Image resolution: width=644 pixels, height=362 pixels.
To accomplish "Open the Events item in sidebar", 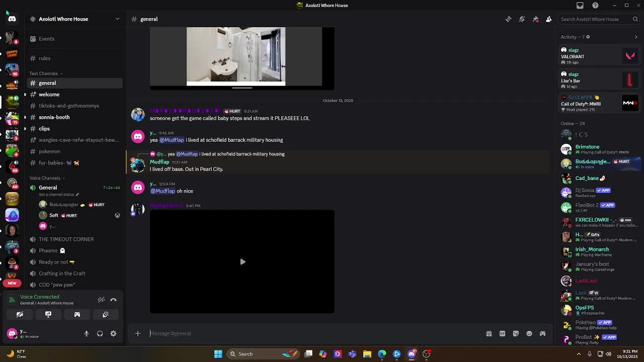I will pyautogui.click(x=75, y=39).
